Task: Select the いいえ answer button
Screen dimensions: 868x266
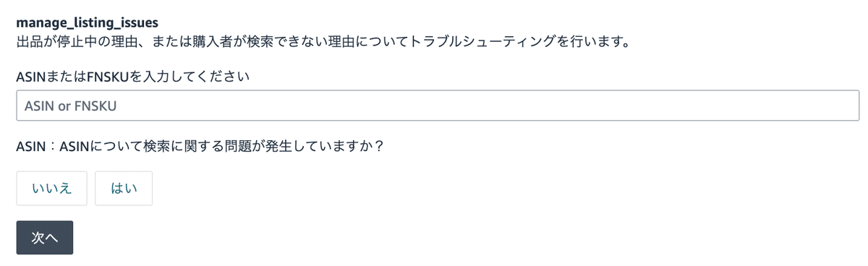Action: click(52, 189)
